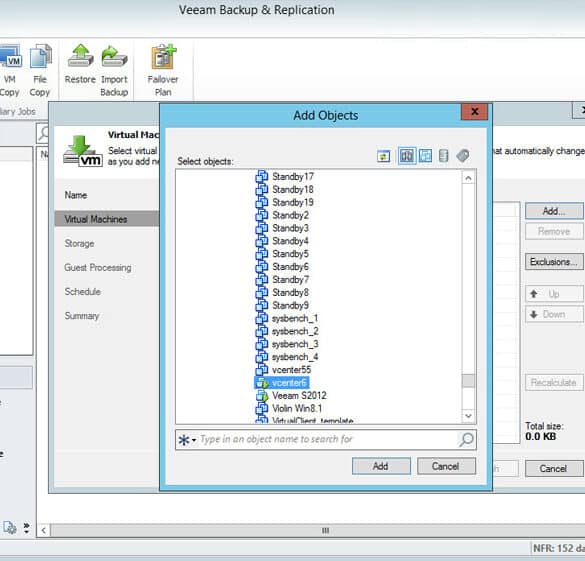585x561 pixels.
Task: Click the VM icon beside Standby2
Action: [x=262, y=215]
